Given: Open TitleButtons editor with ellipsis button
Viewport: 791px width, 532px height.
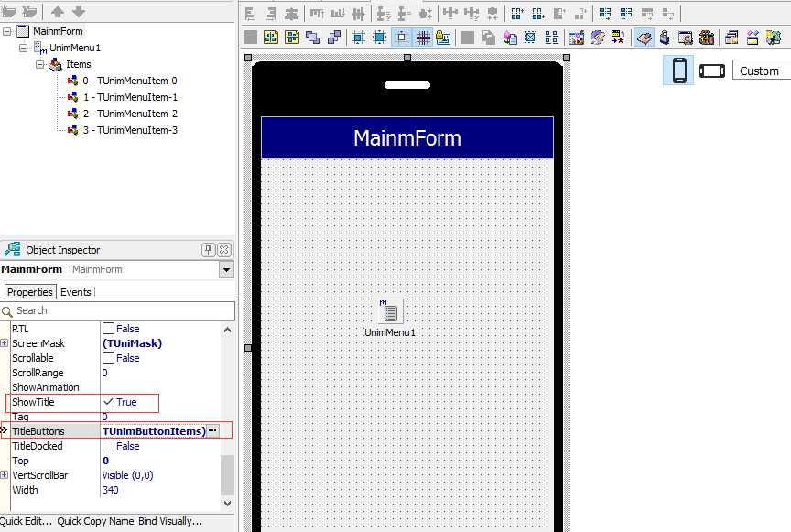Looking at the screenshot, I should click(212, 430).
